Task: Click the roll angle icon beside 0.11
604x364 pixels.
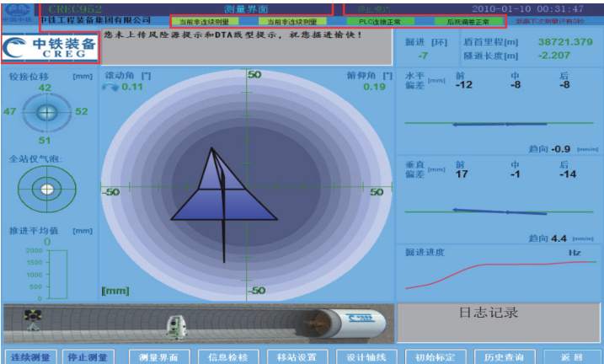Action: [110, 87]
